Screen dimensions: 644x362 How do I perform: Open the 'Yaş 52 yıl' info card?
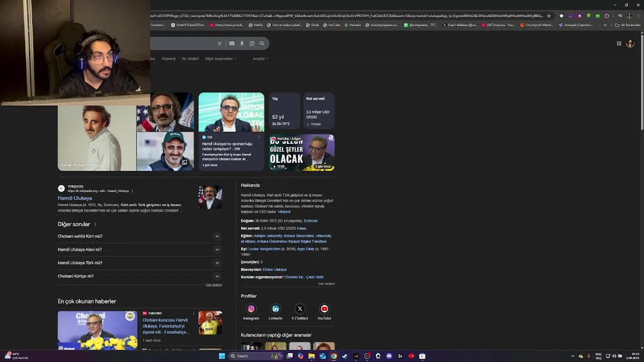click(x=284, y=111)
